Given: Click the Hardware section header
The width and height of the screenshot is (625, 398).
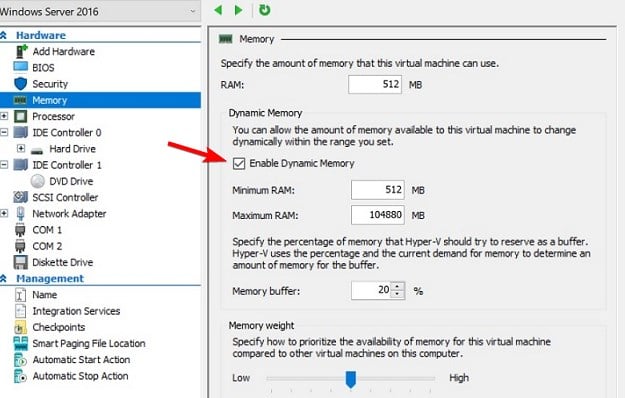Looking at the screenshot, I should [x=41, y=35].
